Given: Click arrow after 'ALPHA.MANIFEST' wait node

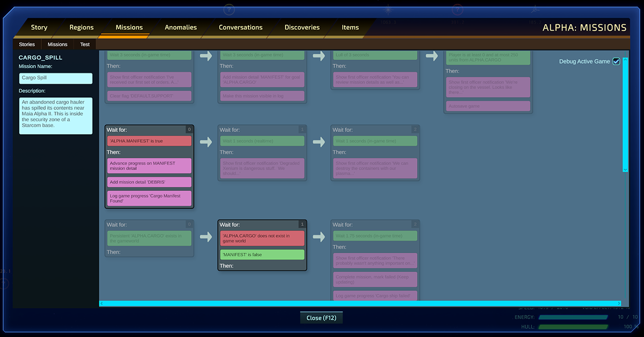Looking at the screenshot, I should click(206, 142).
